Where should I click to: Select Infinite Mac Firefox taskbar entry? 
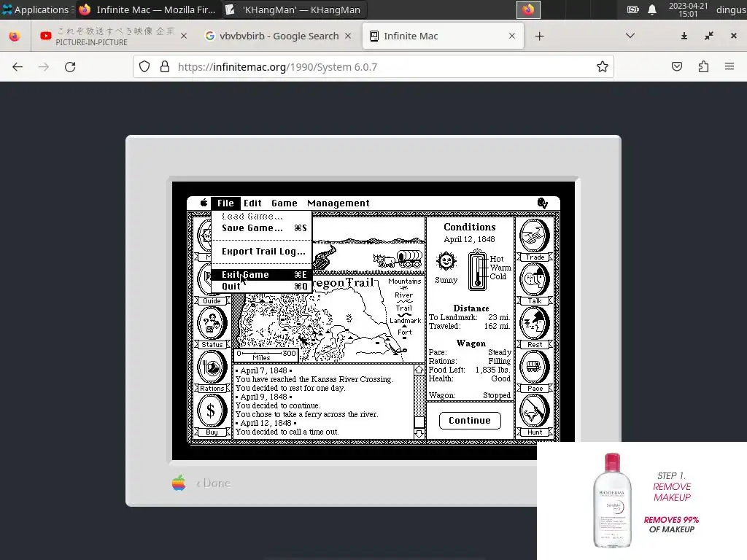coord(147,9)
